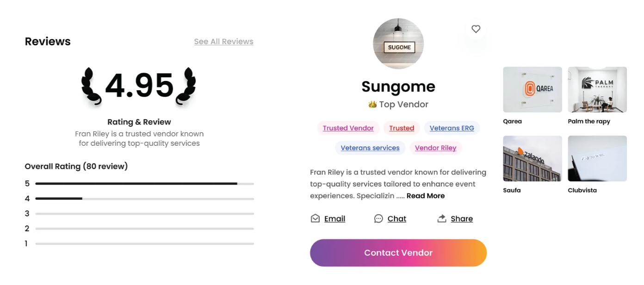This screenshot has height=285, width=644.
Task: Click the Sungome profile avatar
Action: (398, 43)
